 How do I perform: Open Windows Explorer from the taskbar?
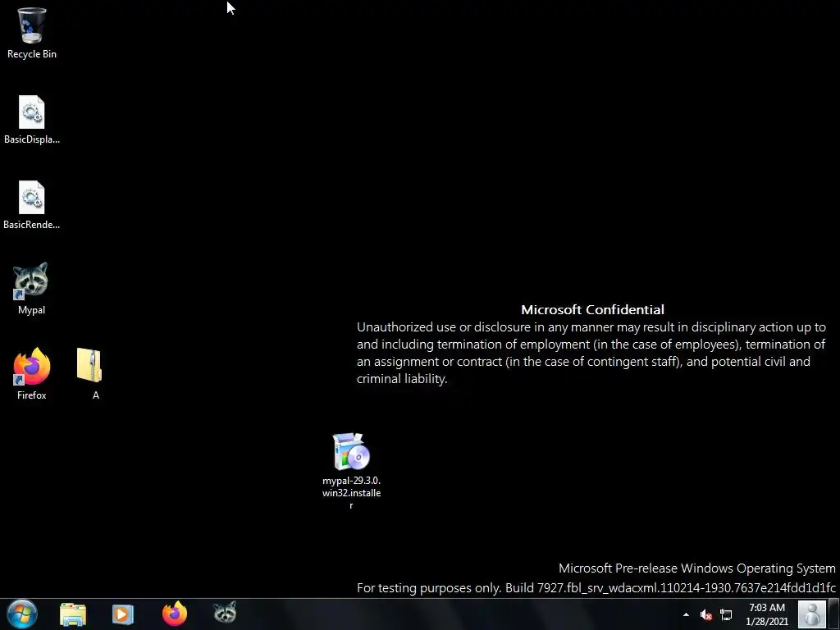coord(73,614)
